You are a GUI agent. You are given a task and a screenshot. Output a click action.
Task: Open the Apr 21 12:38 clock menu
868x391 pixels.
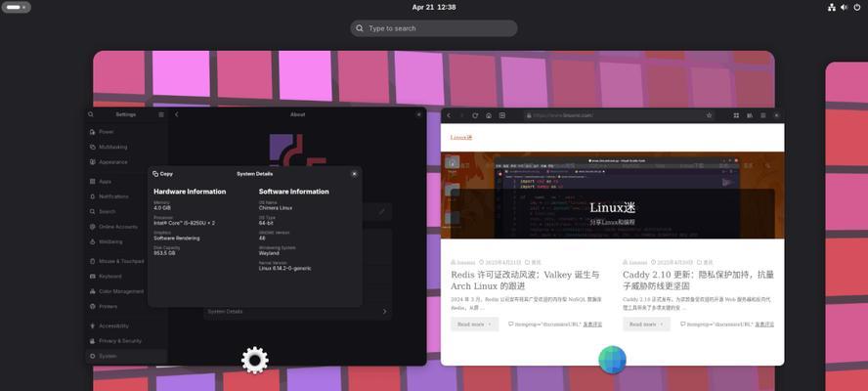click(434, 7)
